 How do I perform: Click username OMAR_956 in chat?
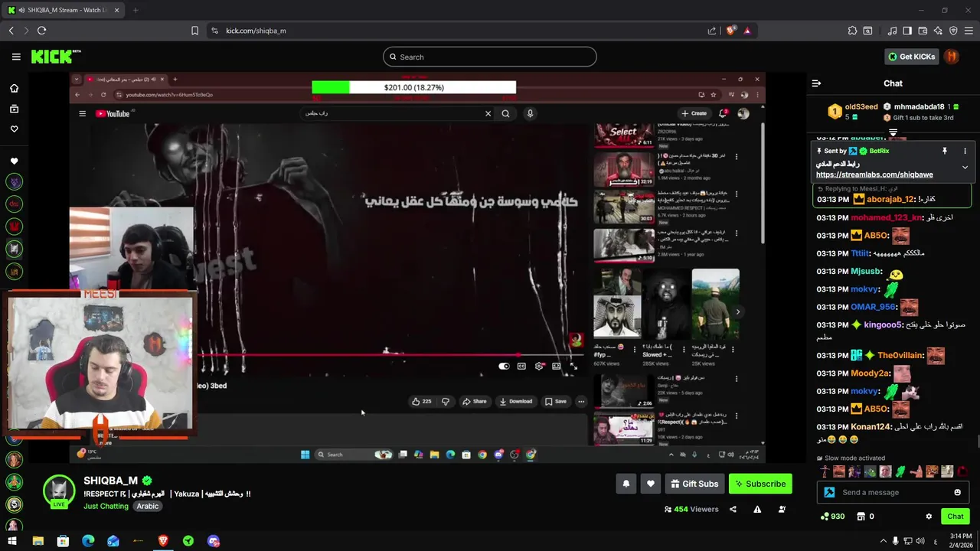(x=873, y=307)
